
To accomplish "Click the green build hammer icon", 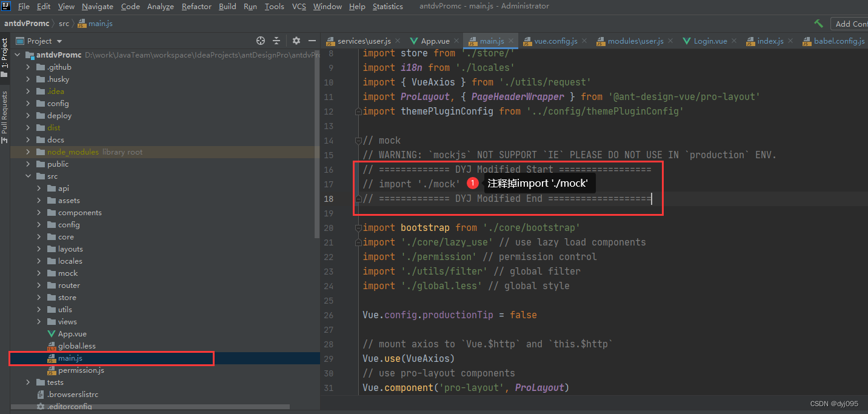I will tap(819, 24).
